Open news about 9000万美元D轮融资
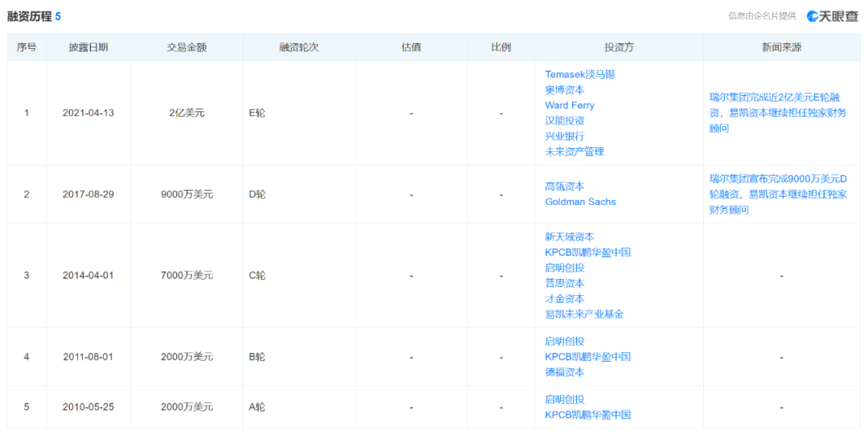Viewport: 868px width, 435px height. 778,195
